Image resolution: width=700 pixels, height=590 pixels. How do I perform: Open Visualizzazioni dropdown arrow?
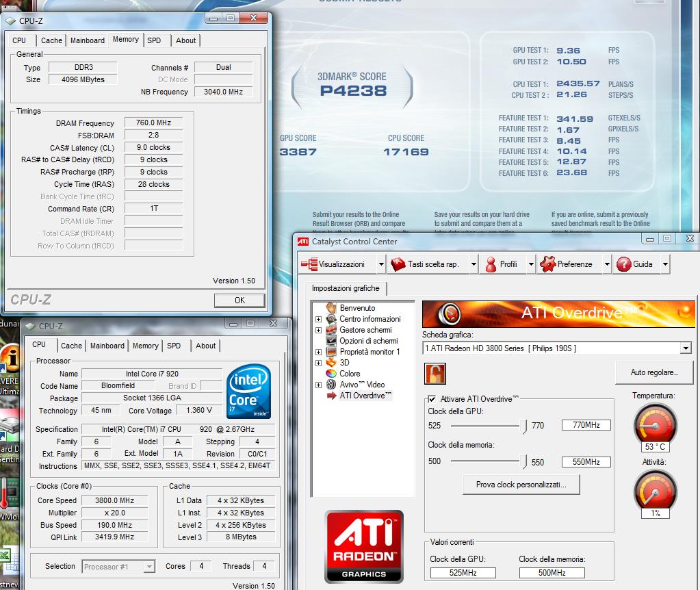click(x=381, y=264)
